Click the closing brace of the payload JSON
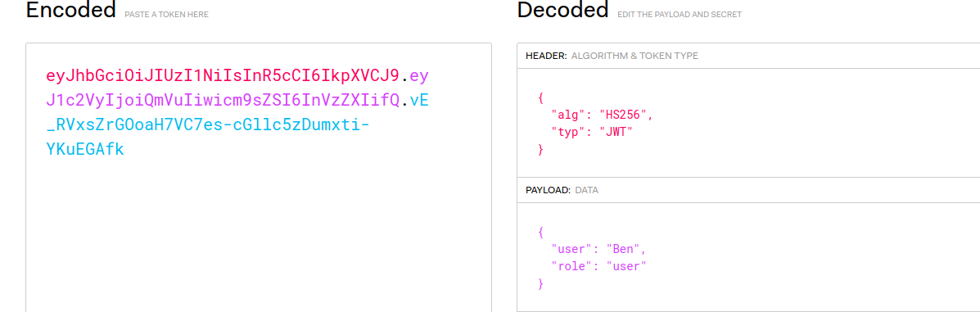The width and height of the screenshot is (980, 312). tap(541, 283)
